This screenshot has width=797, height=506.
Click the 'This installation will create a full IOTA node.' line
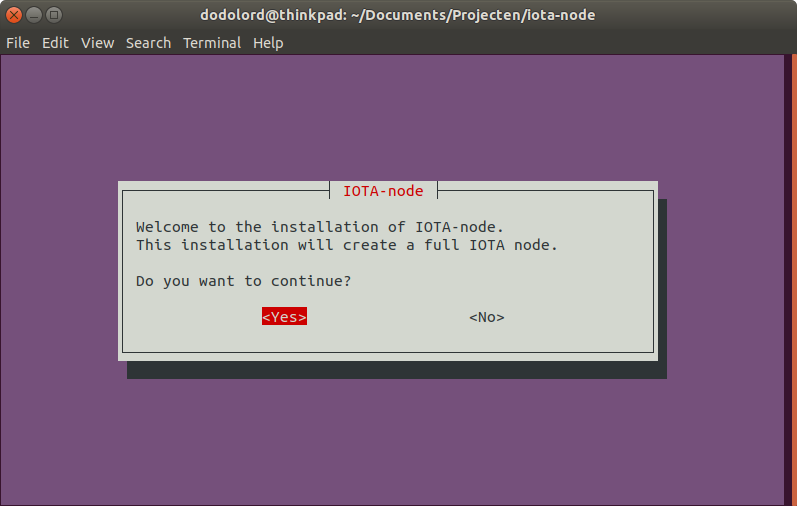tap(347, 245)
